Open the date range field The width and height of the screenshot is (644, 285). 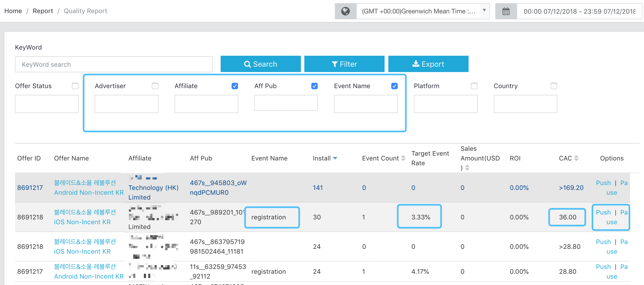[579, 11]
